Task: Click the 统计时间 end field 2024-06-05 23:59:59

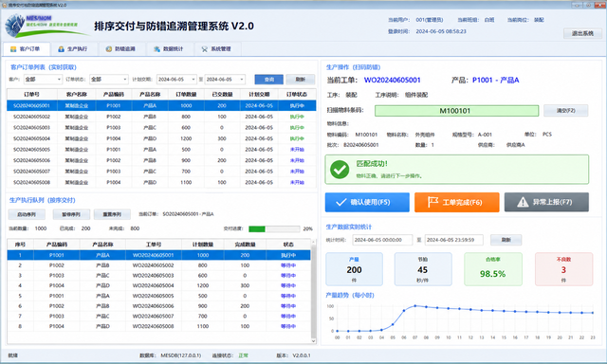Action: pyautogui.click(x=453, y=240)
